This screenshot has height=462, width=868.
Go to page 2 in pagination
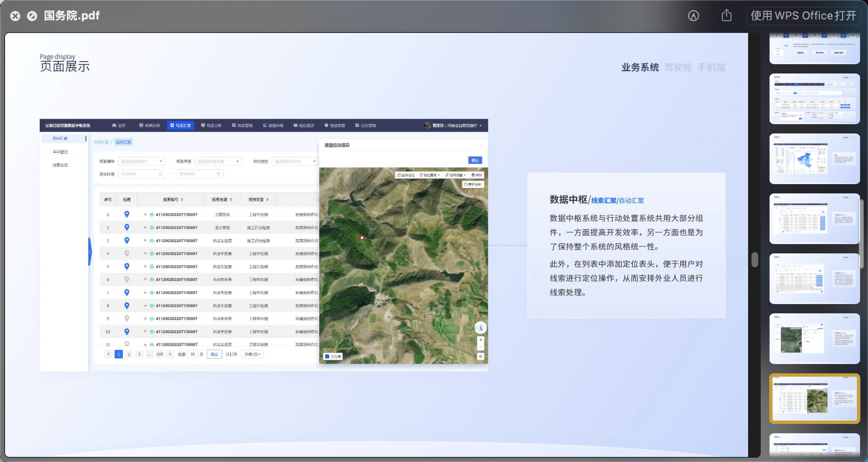point(129,354)
